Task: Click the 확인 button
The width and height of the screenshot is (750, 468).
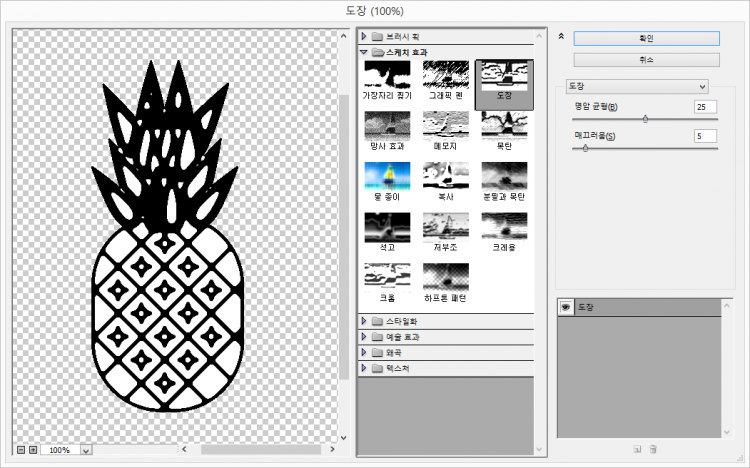Action: pos(646,38)
